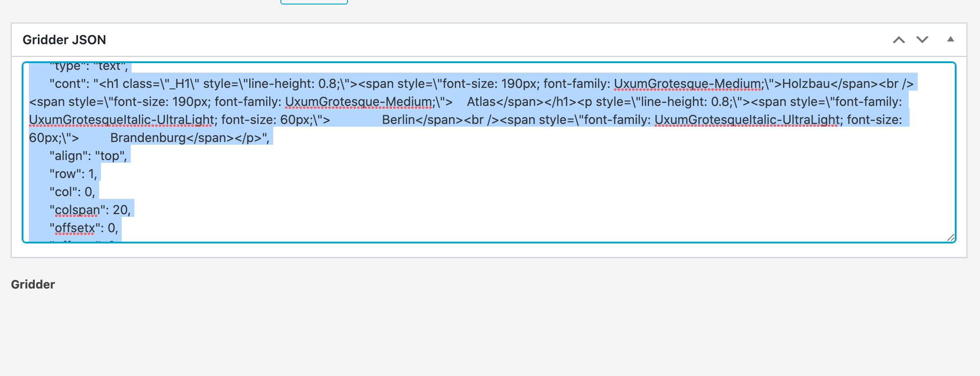Collapse the Gridder JSON panel

(950, 39)
